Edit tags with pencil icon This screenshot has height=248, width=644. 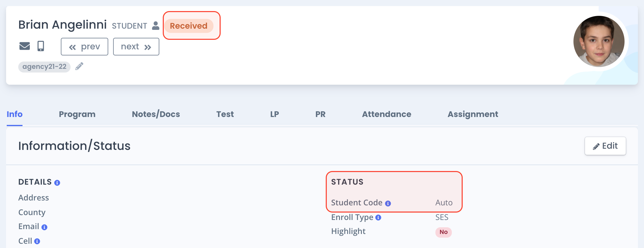pos(79,66)
